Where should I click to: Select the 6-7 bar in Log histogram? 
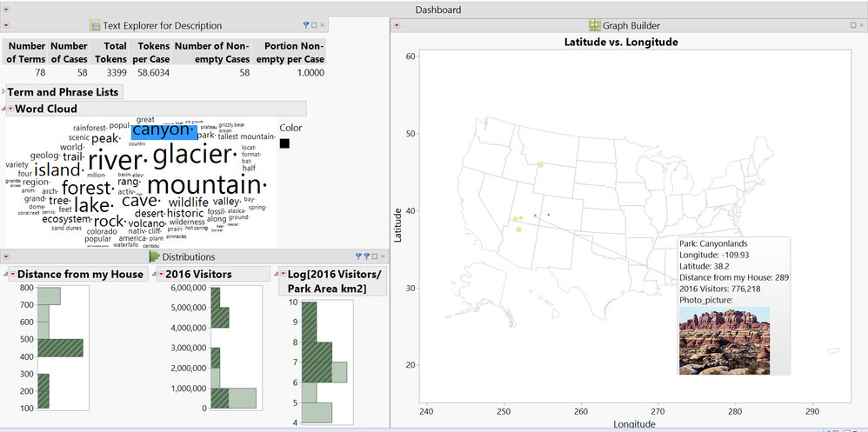pyautogui.click(x=324, y=372)
